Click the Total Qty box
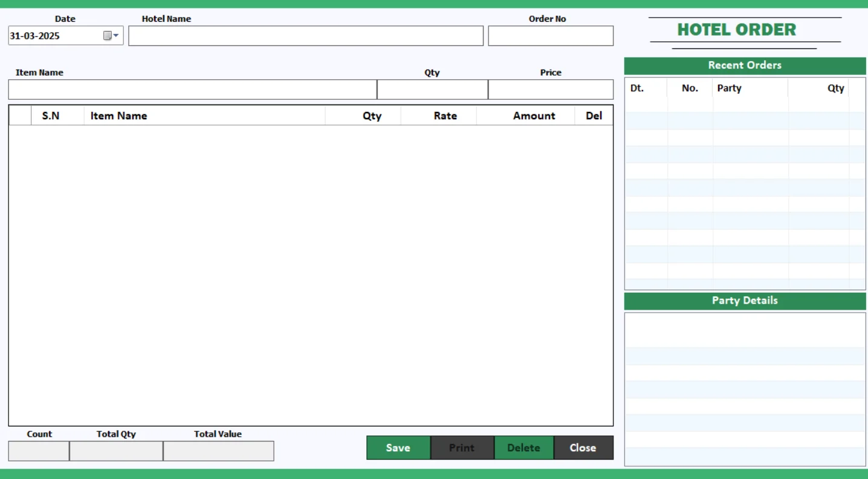This screenshot has width=868, height=479. tap(116, 451)
